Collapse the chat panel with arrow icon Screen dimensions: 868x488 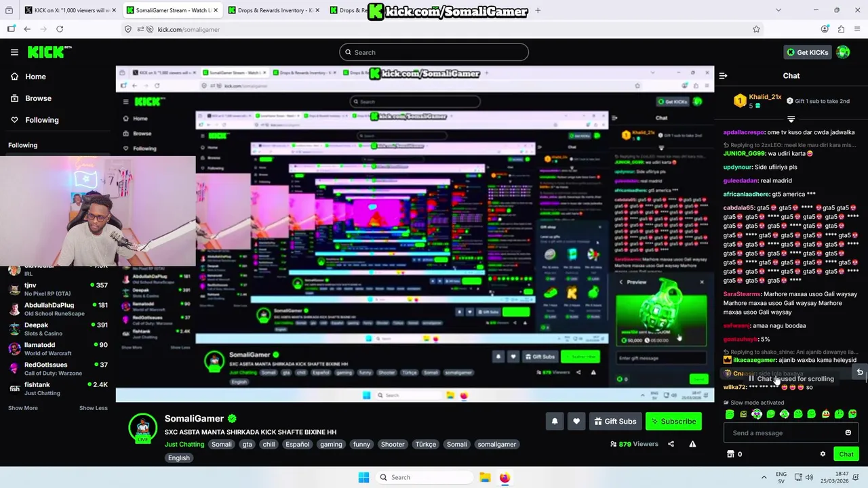click(x=723, y=76)
